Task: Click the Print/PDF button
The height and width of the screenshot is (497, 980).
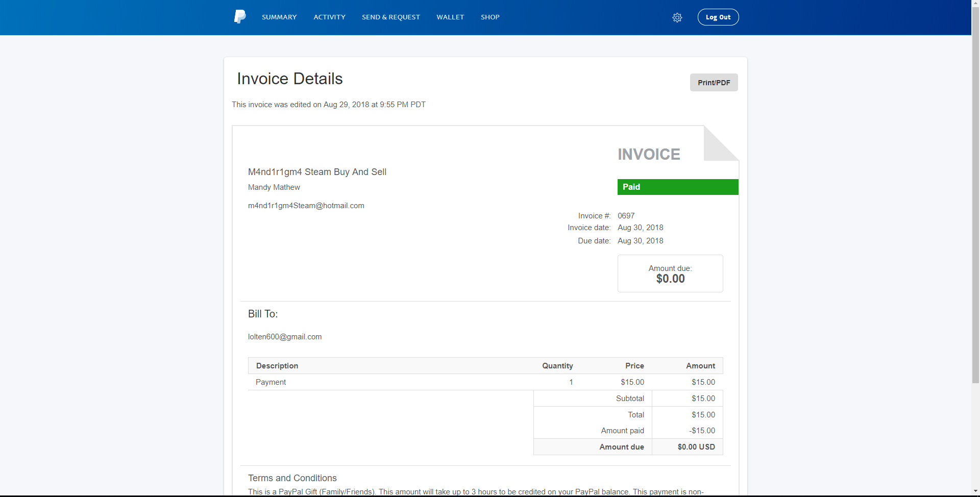Action: tap(714, 82)
